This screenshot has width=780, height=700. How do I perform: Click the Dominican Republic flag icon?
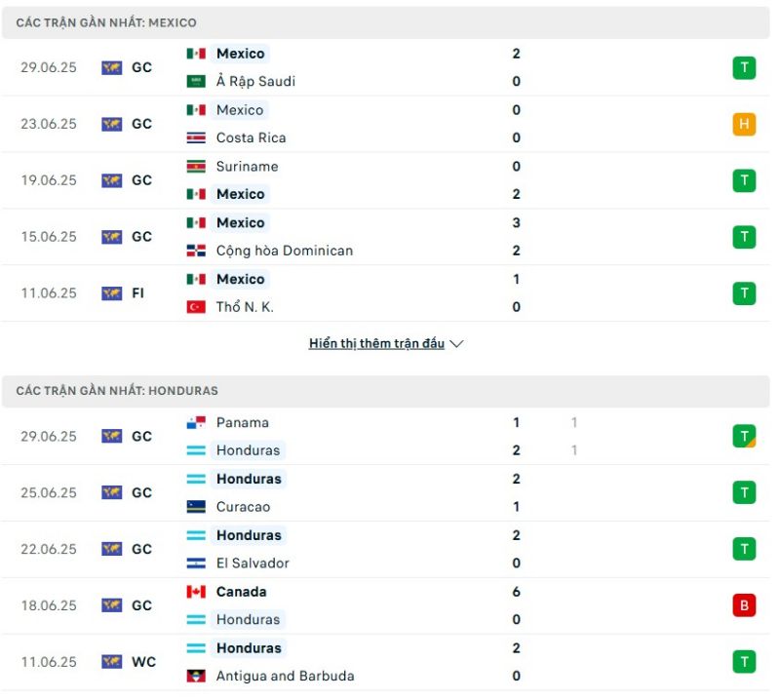tap(196, 252)
